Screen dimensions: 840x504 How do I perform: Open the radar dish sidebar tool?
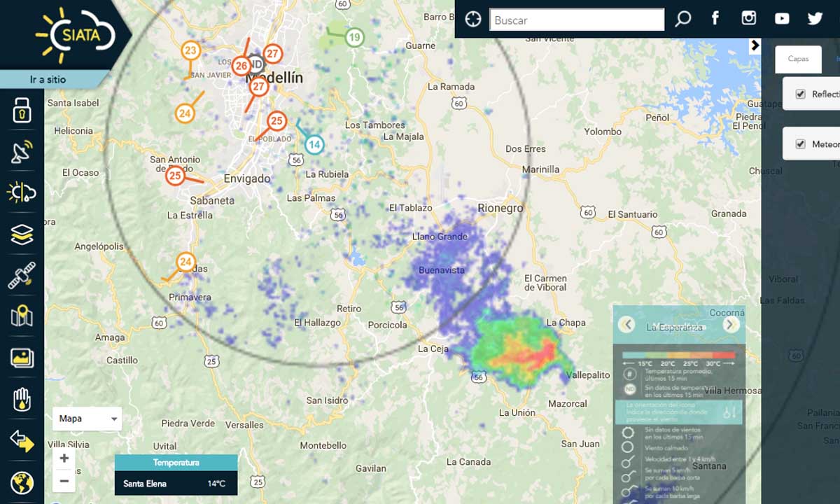[22, 151]
